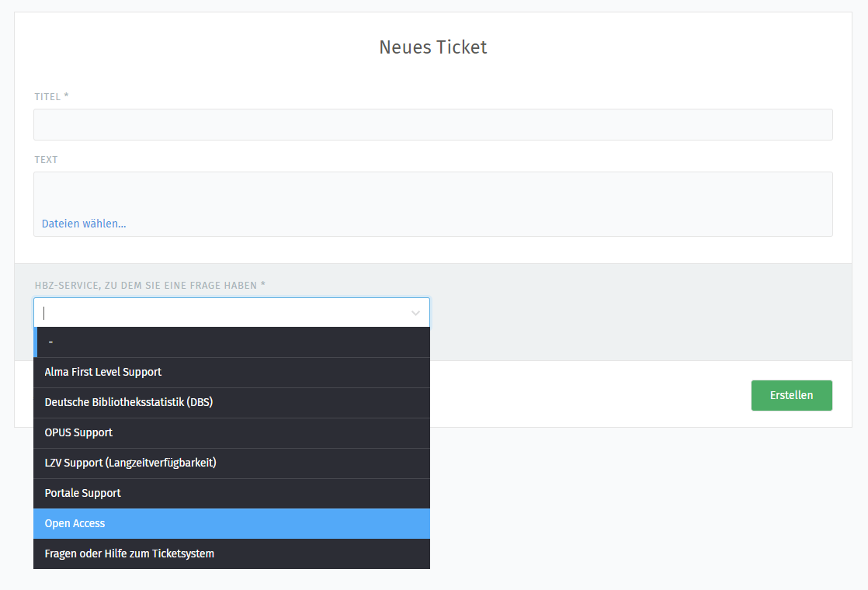The width and height of the screenshot is (868, 590).
Task: Click the 'Neues Ticket' heading
Action: pos(432,47)
